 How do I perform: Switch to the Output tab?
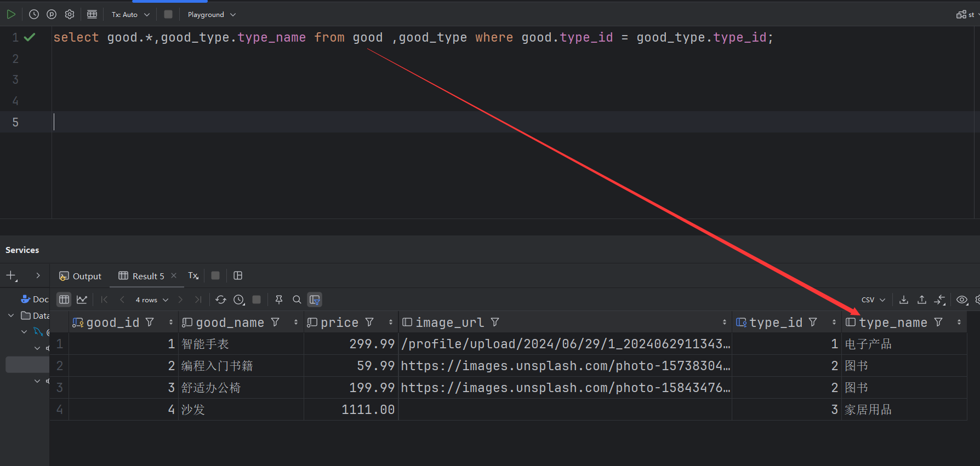81,276
